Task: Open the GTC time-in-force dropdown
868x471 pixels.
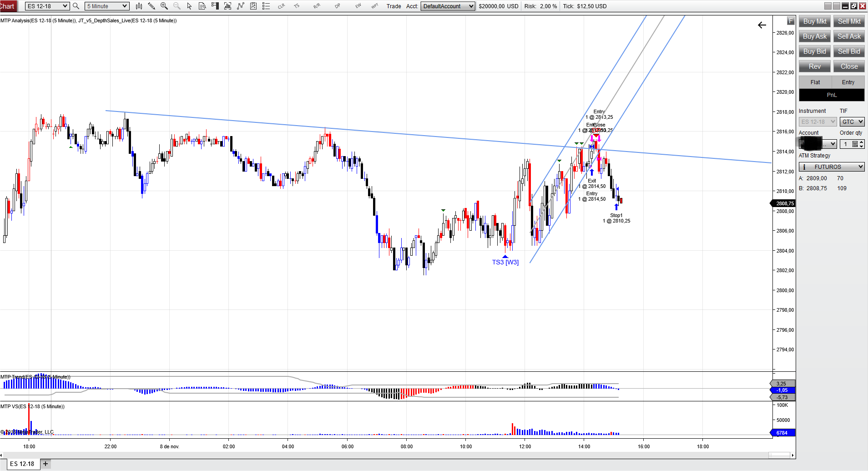Action: [x=852, y=122]
